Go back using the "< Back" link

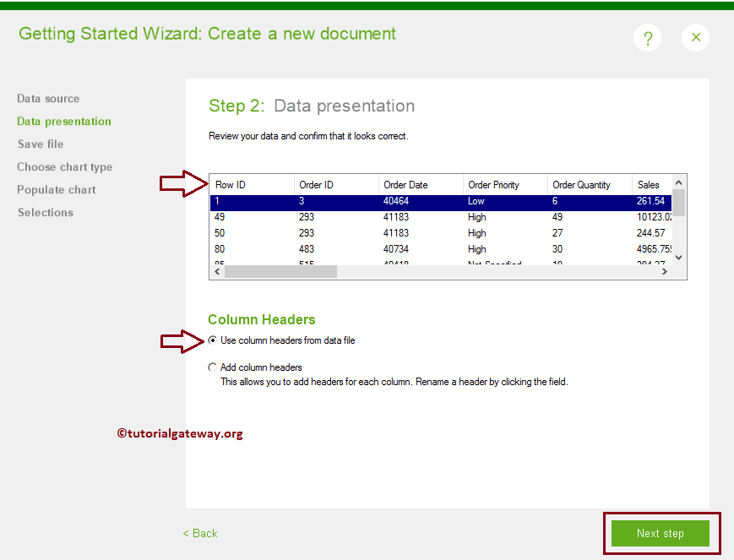click(199, 533)
